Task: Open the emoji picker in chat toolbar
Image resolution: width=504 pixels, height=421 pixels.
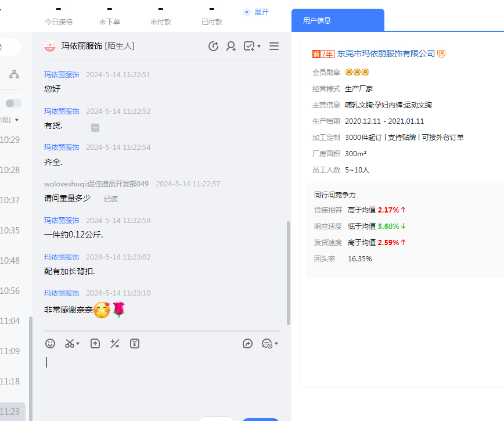Action: pyautogui.click(x=51, y=344)
